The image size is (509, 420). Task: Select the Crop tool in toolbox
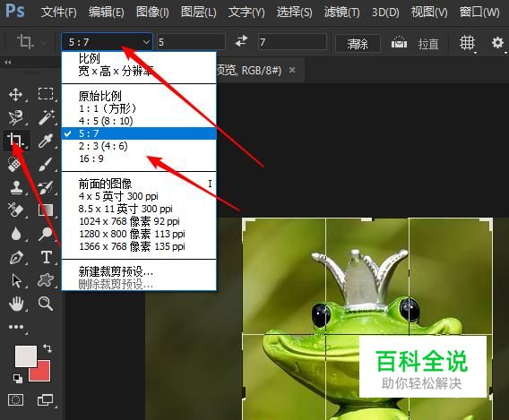pos(15,141)
